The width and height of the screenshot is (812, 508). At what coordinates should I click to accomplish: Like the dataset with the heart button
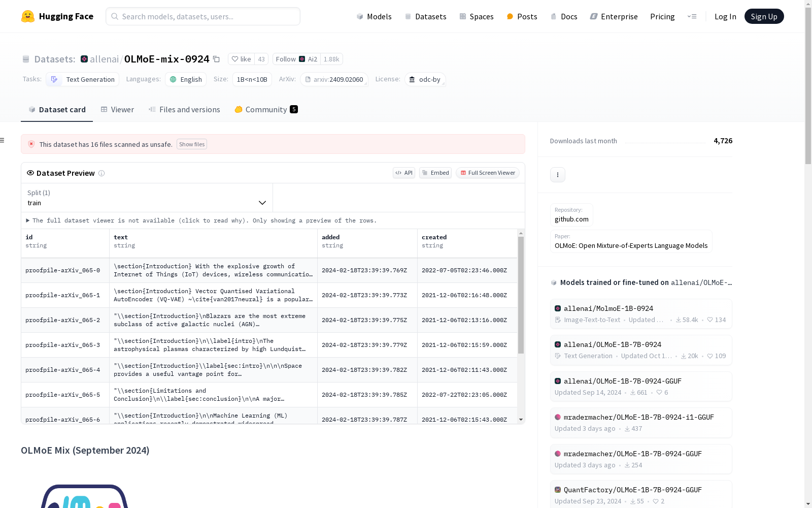[241, 59]
